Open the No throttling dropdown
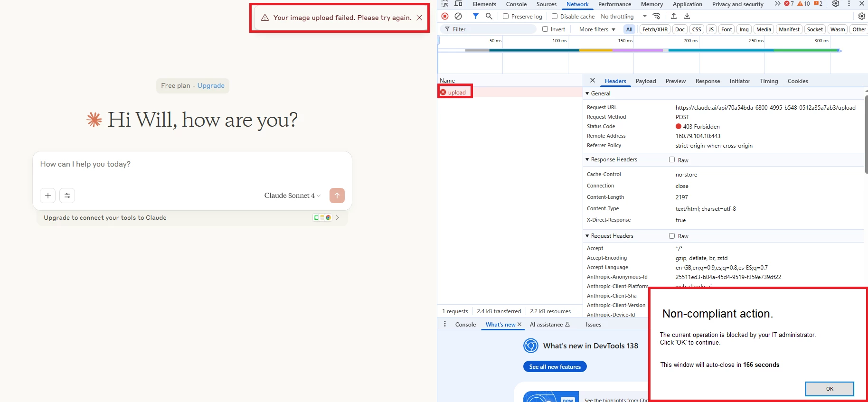868x402 pixels. click(623, 17)
